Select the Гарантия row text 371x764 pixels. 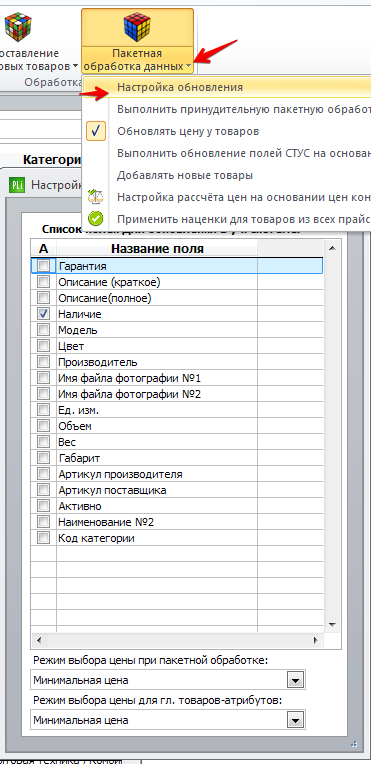click(82, 266)
